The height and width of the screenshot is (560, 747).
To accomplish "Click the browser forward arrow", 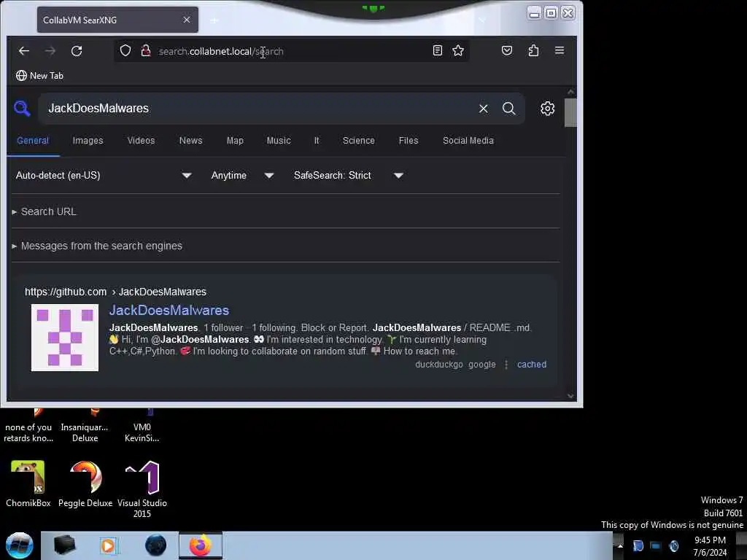I will pyautogui.click(x=50, y=51).
